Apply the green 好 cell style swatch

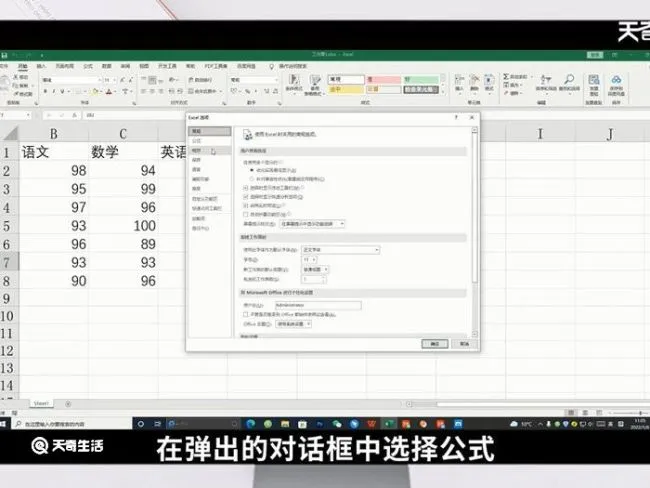coord(421,79)
